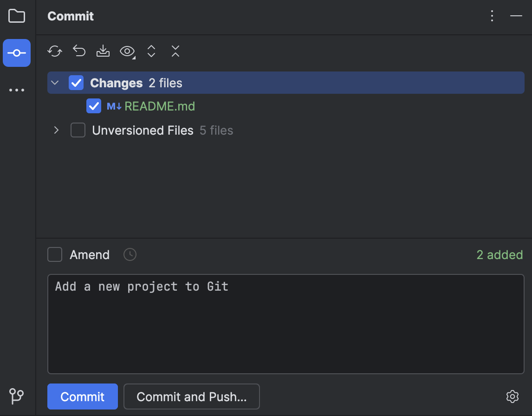This screenshot has height=416, width=532.
Task: Open the Project tool window folder icon
Action: pyautogui.click(x=16, y=15)
